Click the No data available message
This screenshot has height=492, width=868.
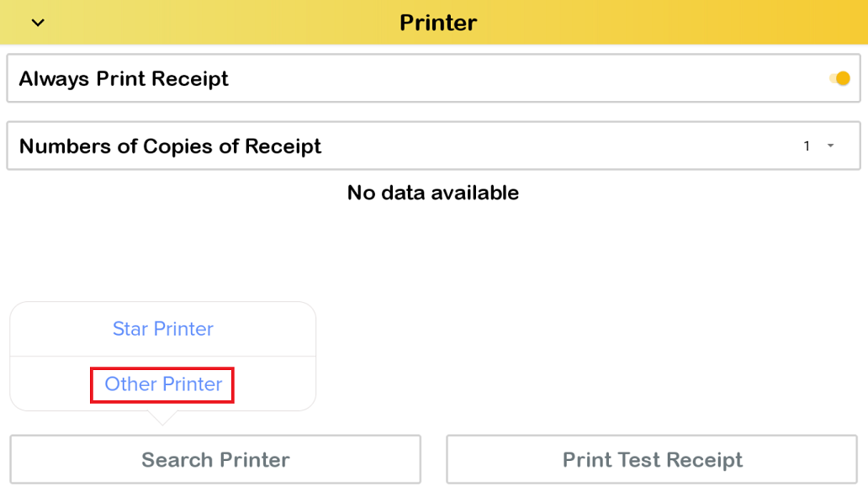click(x=432, y=193)
